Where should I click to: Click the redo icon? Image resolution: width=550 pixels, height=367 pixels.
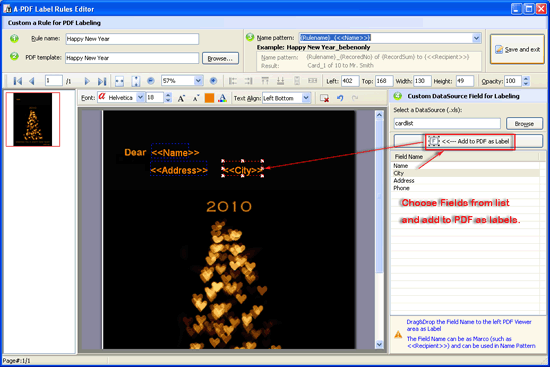click(355, 98)
